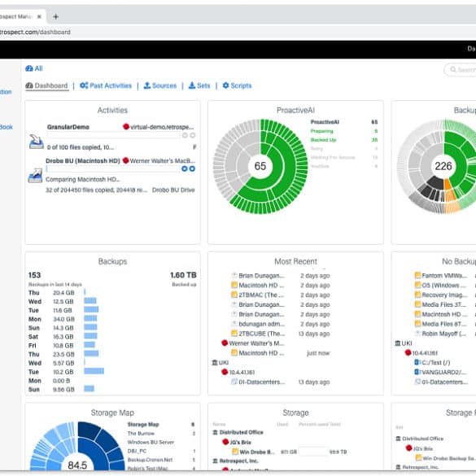The width and height of the screenshot is (476, 476).
Task: Click the building icon beside UKI in Most Recent
Action: tap(215, 362)
